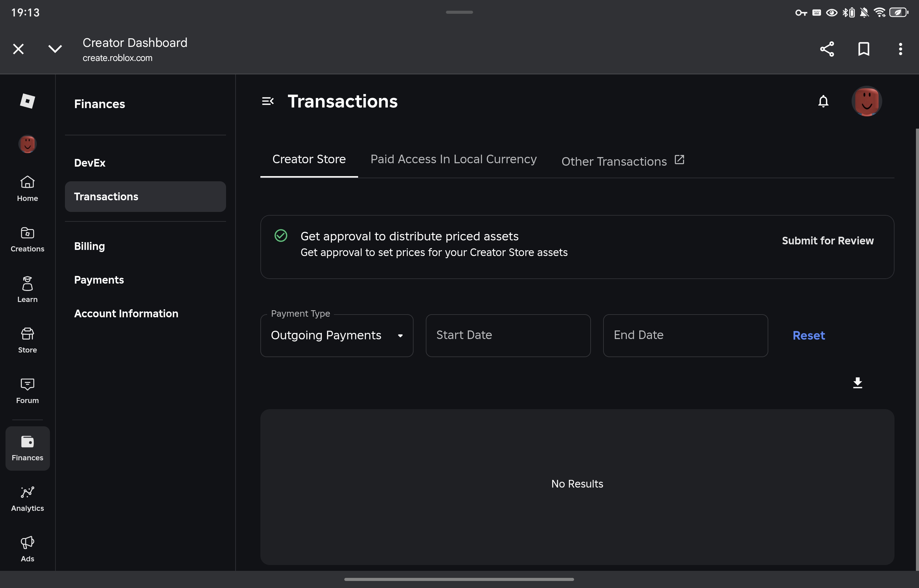This screenshot has height=588, width=919.
Task: Click the green approval checkmark icon
Action: pyautogui.click(x=281, y=236)
